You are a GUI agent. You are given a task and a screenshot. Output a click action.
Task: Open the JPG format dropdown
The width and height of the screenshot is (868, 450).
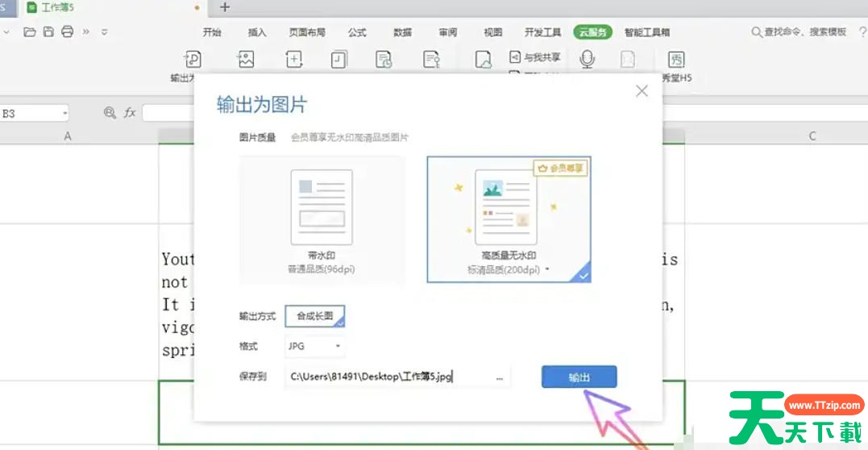[x=315, y=346]
